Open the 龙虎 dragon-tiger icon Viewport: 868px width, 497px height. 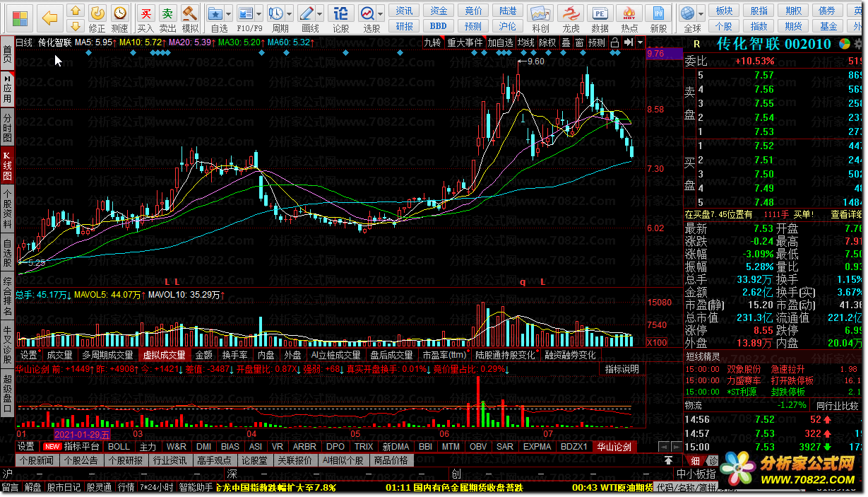pos(571,13)
